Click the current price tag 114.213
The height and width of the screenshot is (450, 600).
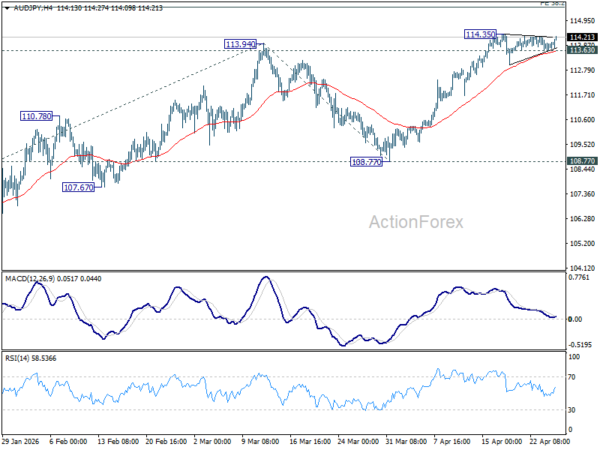(x=582, y=37)
